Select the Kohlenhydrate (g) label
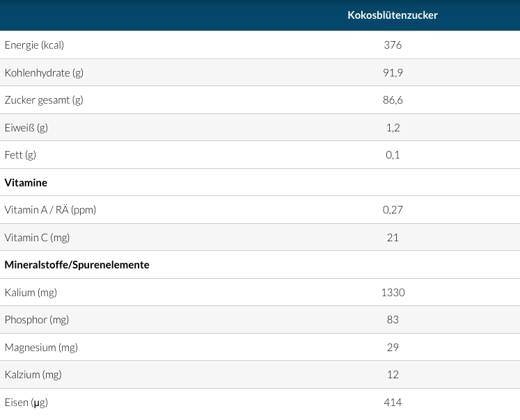Screen dimensions: 520x420 [x=44, y=72]
